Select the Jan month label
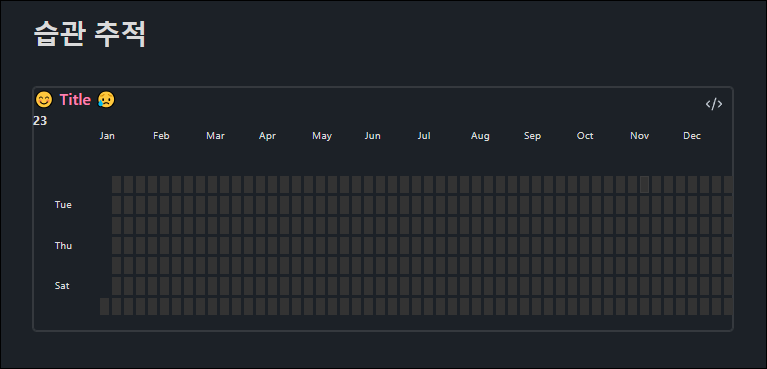Screen dimensions: 767x369 (107, 136)
